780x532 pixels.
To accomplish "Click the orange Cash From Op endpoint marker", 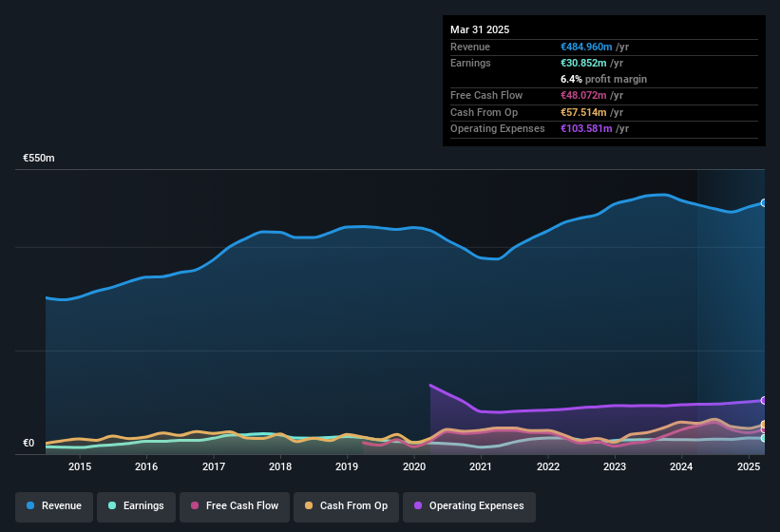I will point(764,424).
